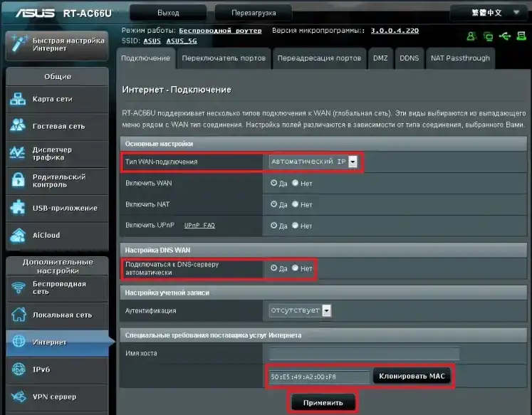The width and height of the screenshot is (532, 415).
Task: Click the Клонировать MAC button
Action: coord(412,376)
